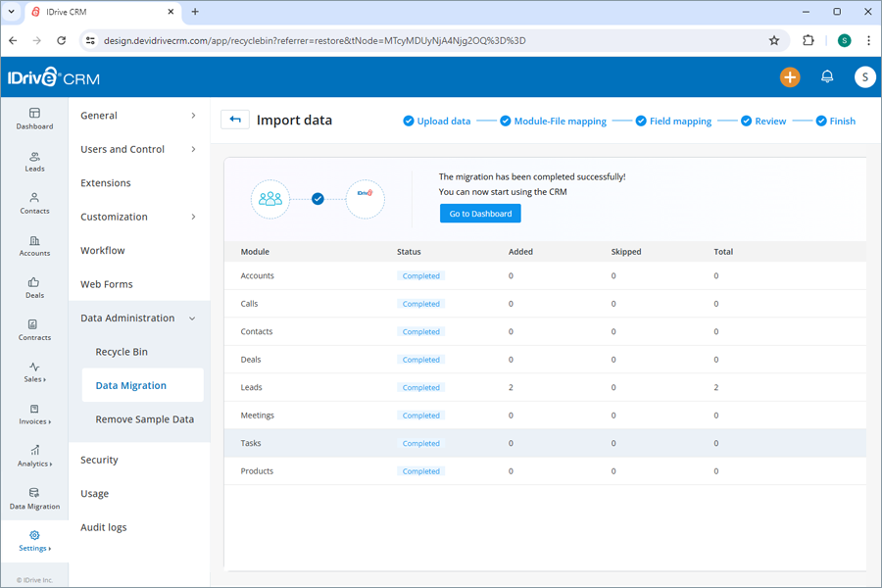882x588 pixels.
Task: Click the back arrow beside Import data
Action: click(x=235, y=119)
